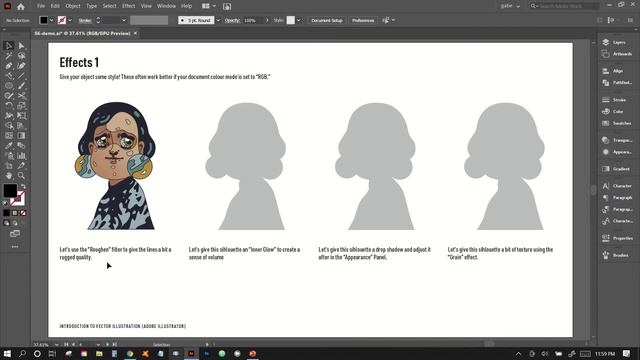The image size is (640, 360).
Task: Set paint mode to Color
Action: (6, 213)
